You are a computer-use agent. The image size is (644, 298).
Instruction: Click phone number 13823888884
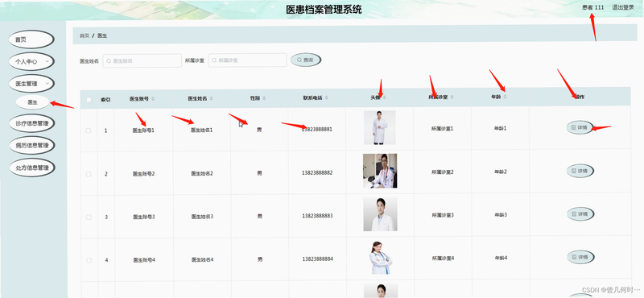(x=317, y=259)
